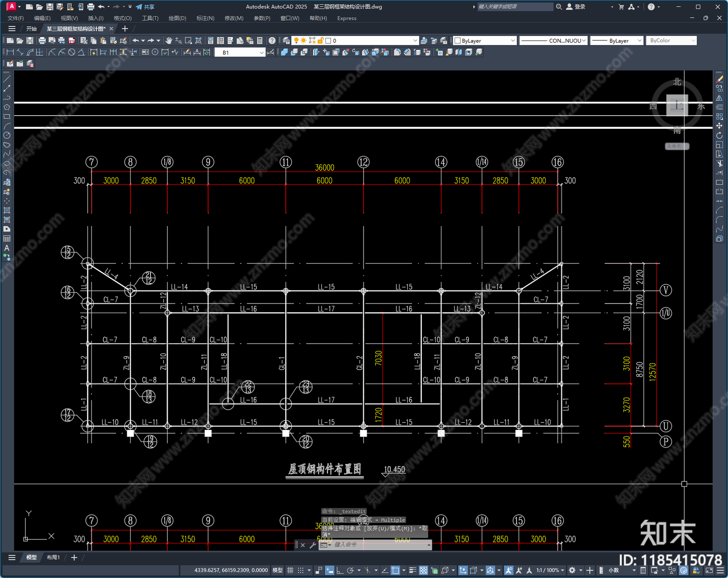Click the Pan hand tool icon
Screen dimensions: 728x578
click(x=169, y=41)
